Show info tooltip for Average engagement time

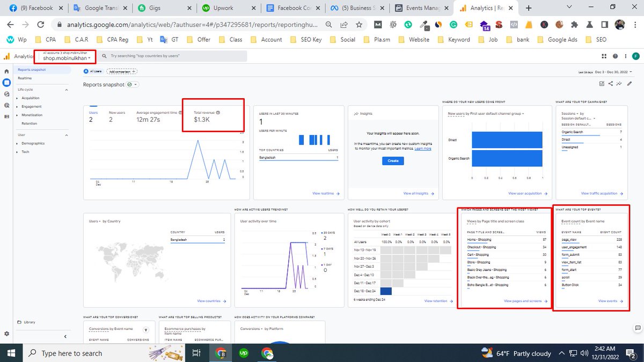pyautogui.click(x=180, y=113)
